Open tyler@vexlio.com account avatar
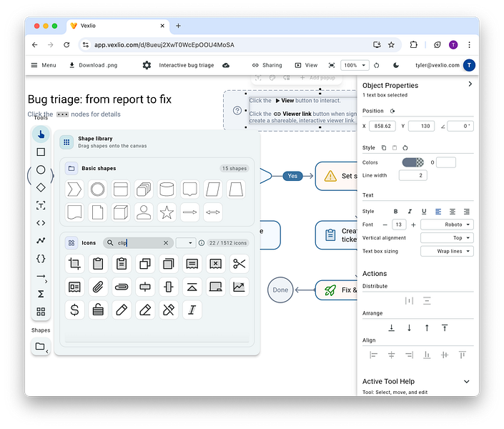Screen dimensions: 504x429 point(469,65)
